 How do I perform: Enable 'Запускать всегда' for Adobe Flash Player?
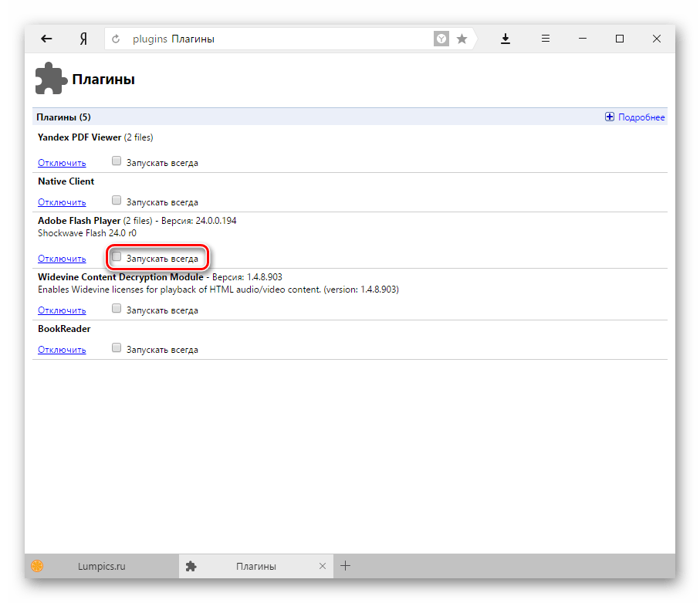pyautogui.click(x=117, y=257)
